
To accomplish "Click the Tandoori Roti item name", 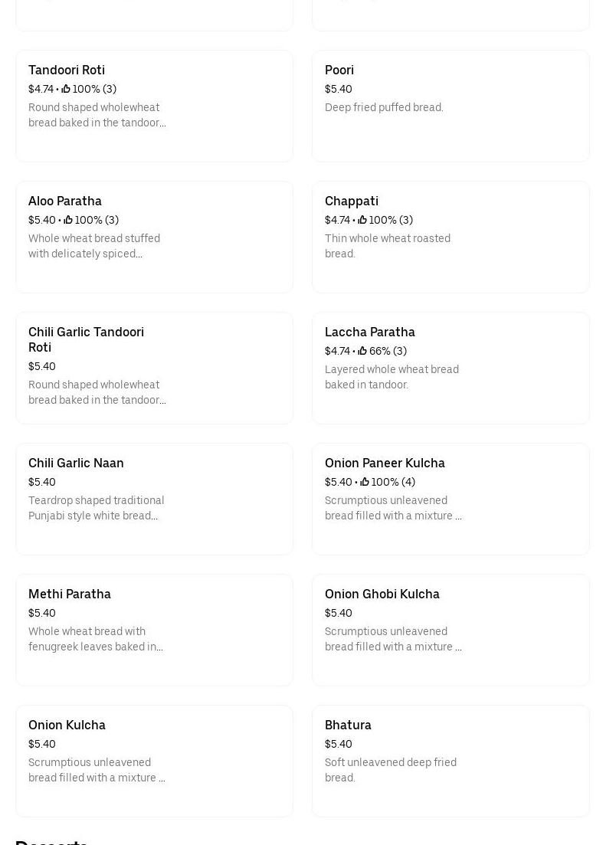I will pyautogui.click(x=67, y=70).
